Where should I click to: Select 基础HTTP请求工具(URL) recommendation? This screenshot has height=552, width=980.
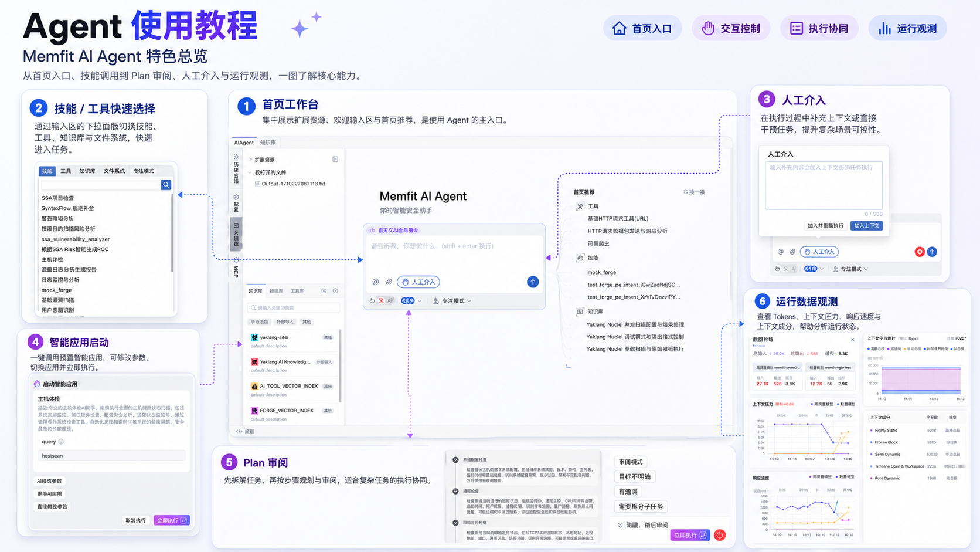click(x=618, y=218)
